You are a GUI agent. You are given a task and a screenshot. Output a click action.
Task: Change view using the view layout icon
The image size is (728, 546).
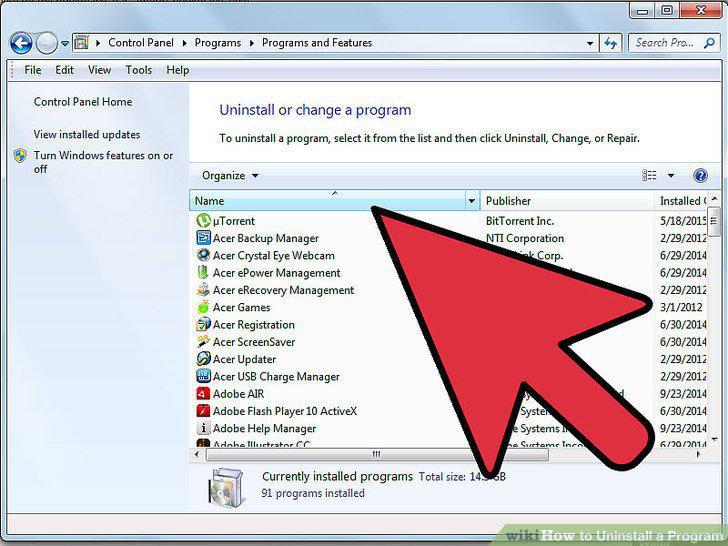coord(649,176)
